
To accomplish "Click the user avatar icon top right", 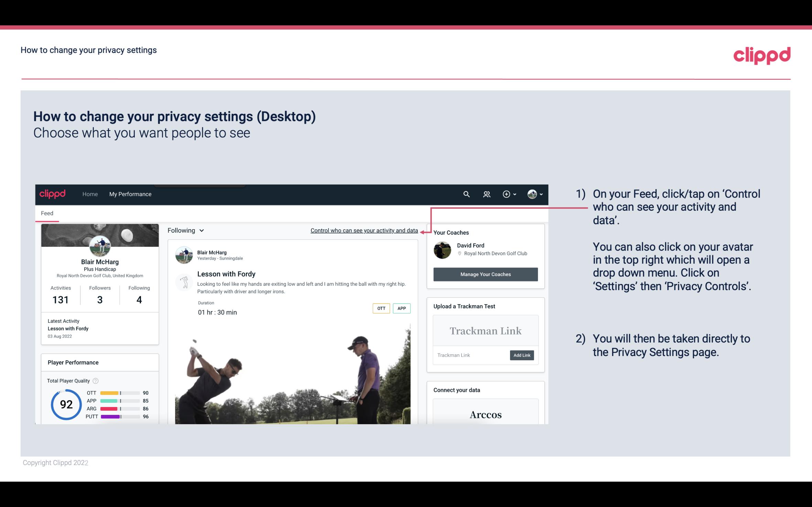I will (532, 193).
